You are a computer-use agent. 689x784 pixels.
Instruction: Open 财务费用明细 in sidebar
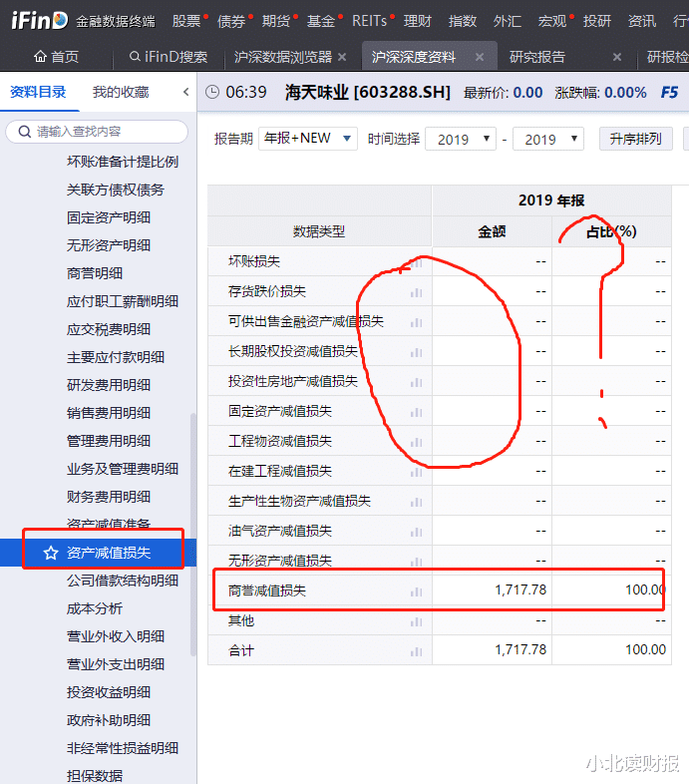pyautogui.click(x=109, y=497)
